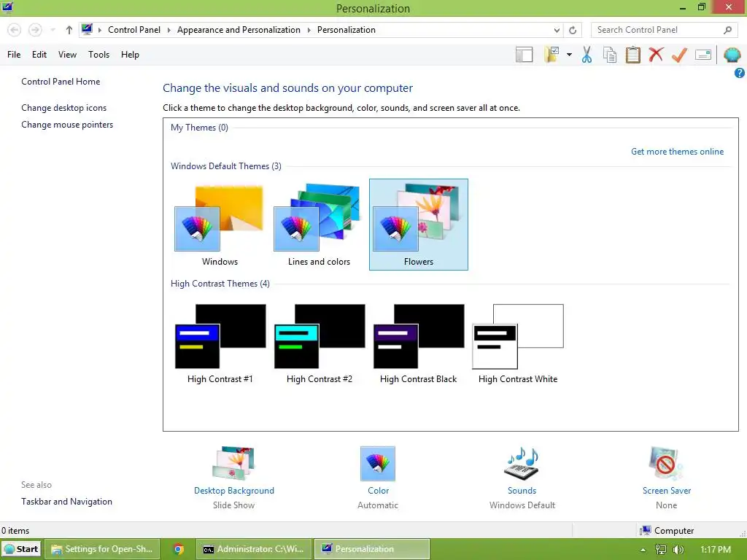
Task: Select the High Contrast White theme
Action: coord(518,343)
